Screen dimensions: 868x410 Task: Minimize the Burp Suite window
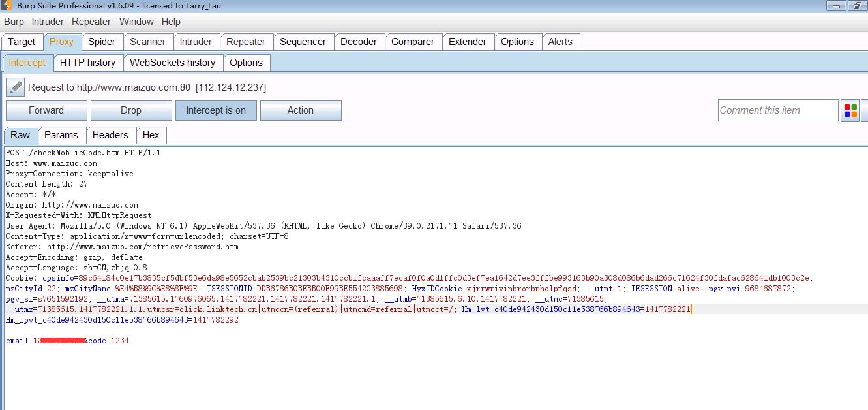click(837, 6)
